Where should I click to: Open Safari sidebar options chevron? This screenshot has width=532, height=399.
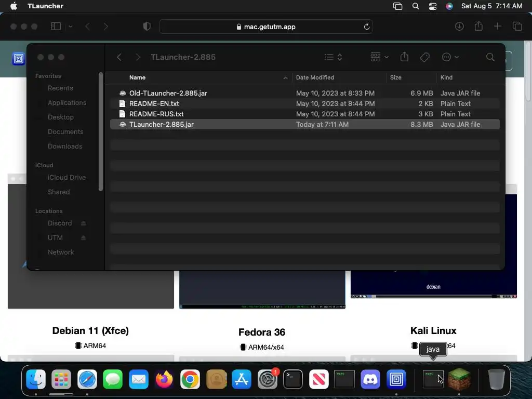70,26
